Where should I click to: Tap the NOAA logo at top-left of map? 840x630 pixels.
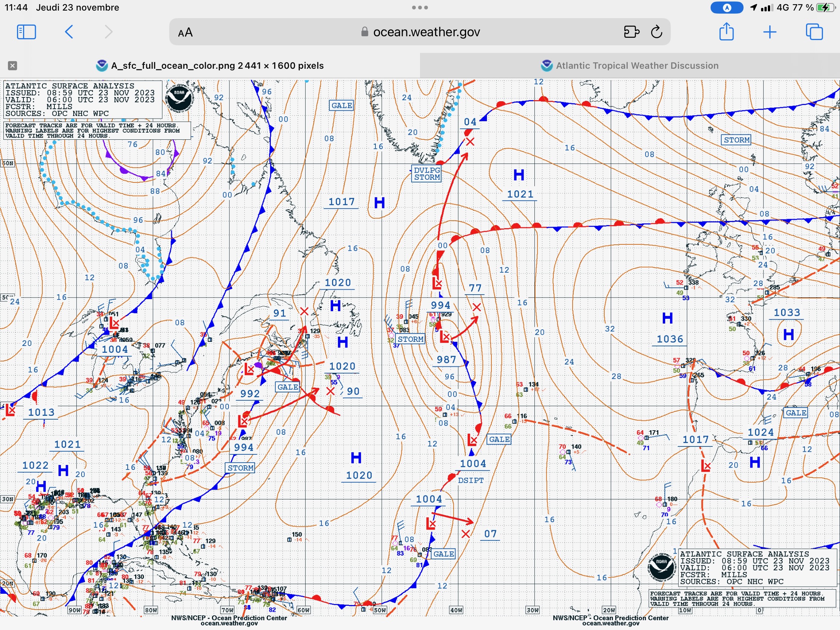coord(179,97)
